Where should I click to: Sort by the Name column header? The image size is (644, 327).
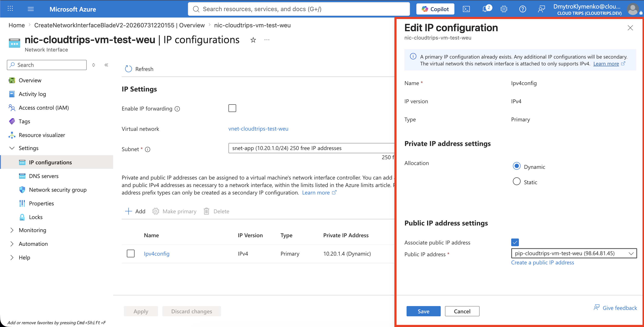151,235
